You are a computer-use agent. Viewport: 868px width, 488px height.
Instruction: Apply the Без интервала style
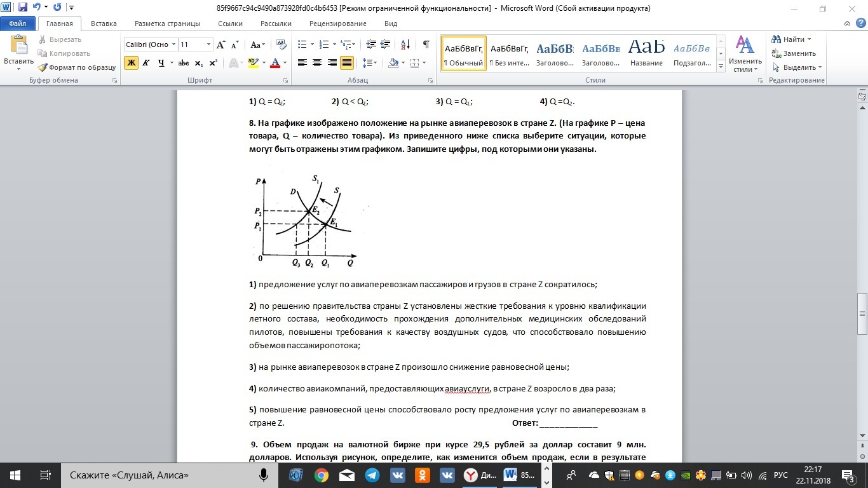[510, 53]
